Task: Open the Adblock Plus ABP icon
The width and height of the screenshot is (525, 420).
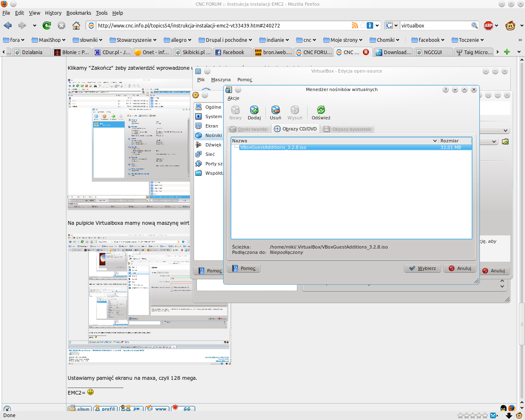Action: coord(488,25)
